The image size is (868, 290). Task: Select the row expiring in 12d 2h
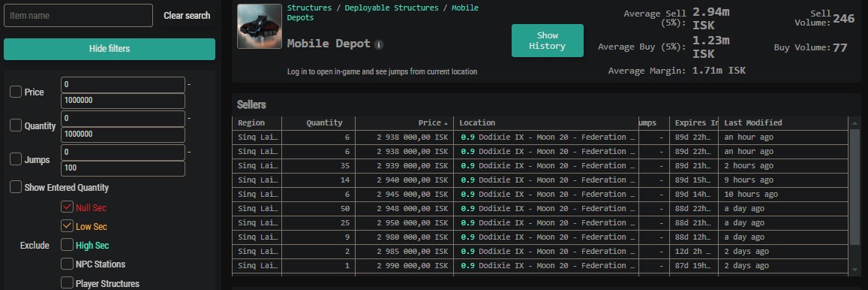coord(539,251)
